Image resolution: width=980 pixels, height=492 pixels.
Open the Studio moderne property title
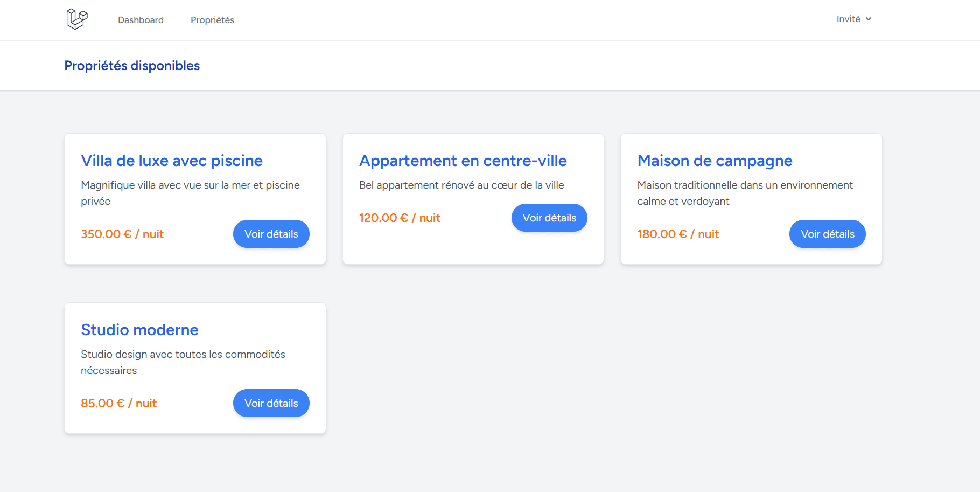pyautogui.click(x=139, y=329)
